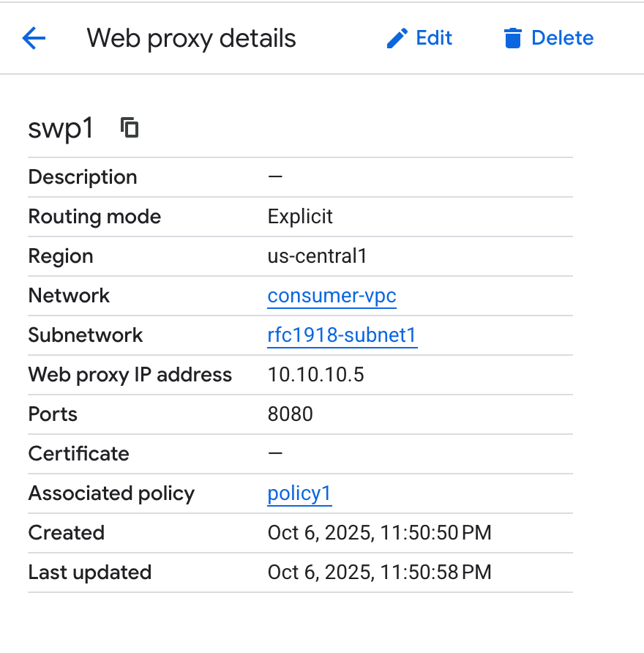Viewport: 644px width, 653px height.
Task: Click the Web proxy details title
Action: (x=191, y=38)
